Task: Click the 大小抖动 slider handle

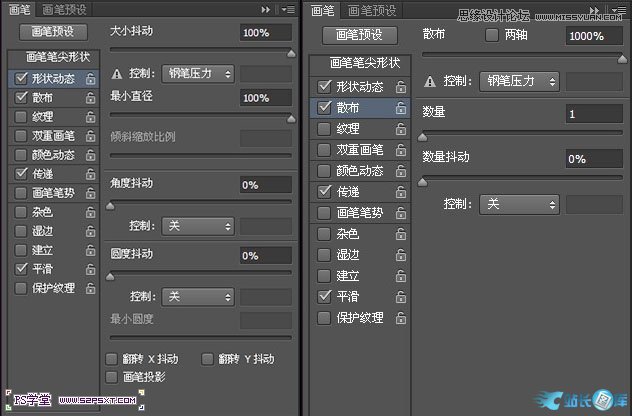Action: (x=291, y=54)
